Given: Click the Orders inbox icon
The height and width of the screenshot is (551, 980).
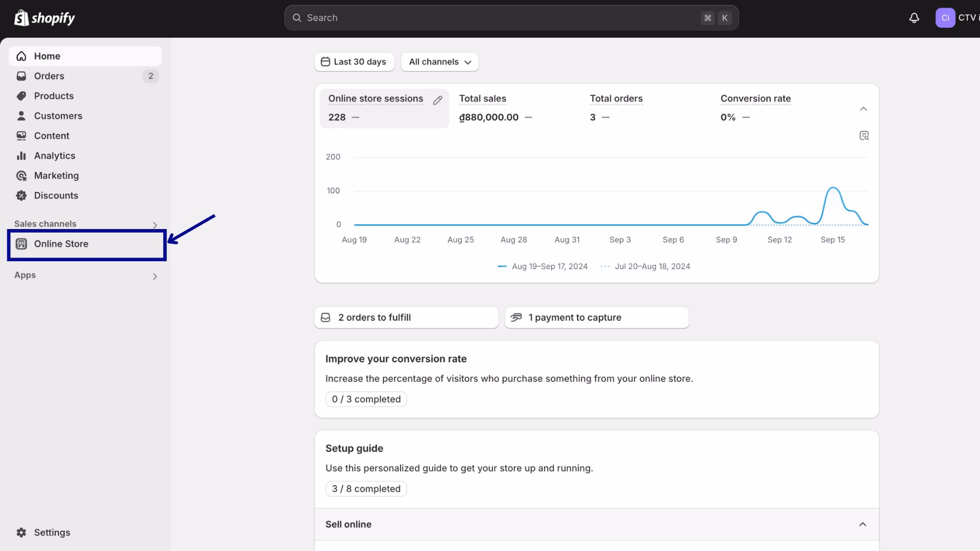Looking at the screenshot, I should click(x=21, y=76).
